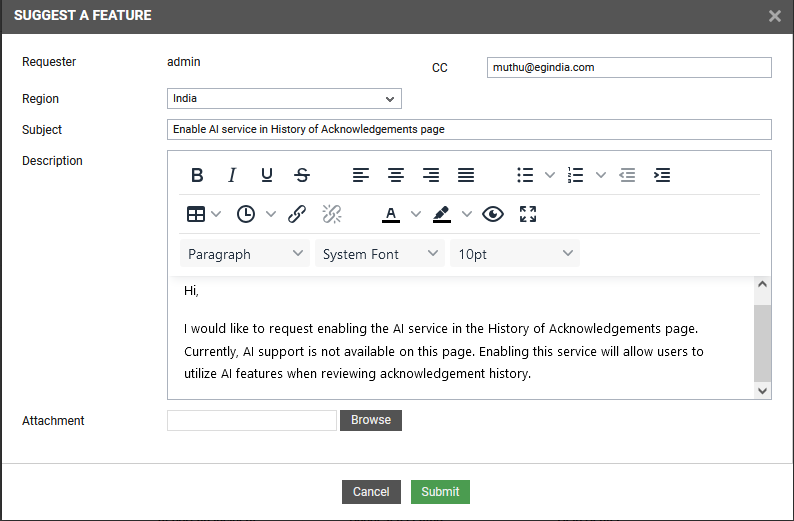Insert a bulleted list
794x521 pixels.
tap(525, 175)
